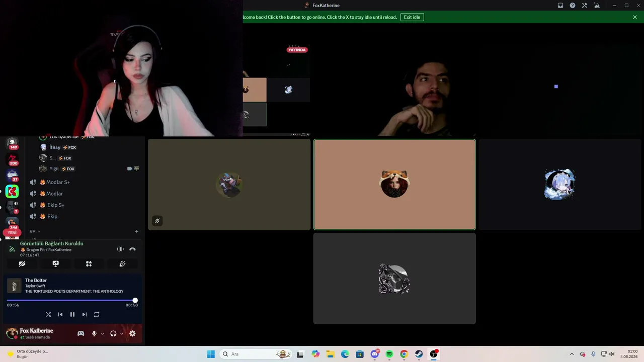Collapse the RP channel category

[x=35, y=232]
